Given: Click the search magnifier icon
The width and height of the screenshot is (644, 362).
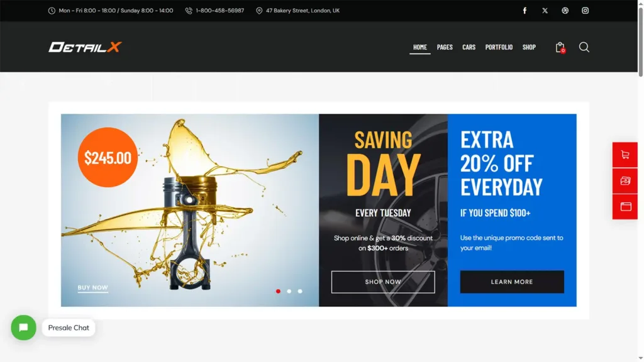Looking at the screenshot, I should coord(584,47).
